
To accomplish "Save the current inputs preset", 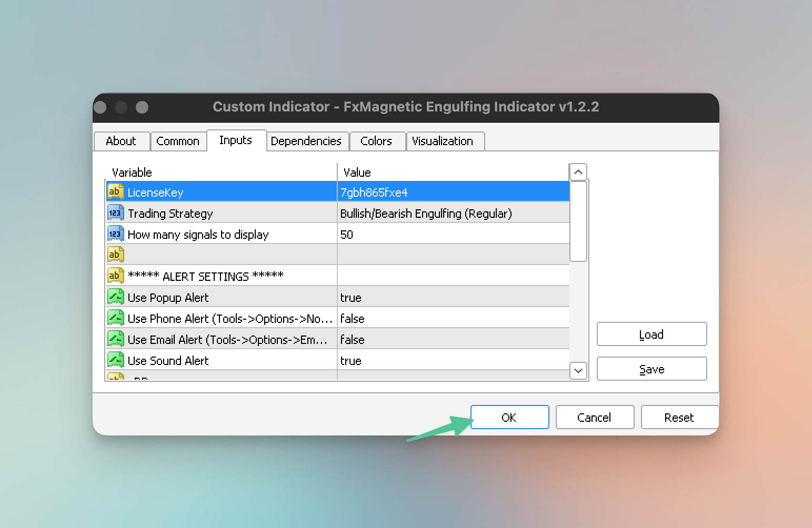I will [651, 369].
